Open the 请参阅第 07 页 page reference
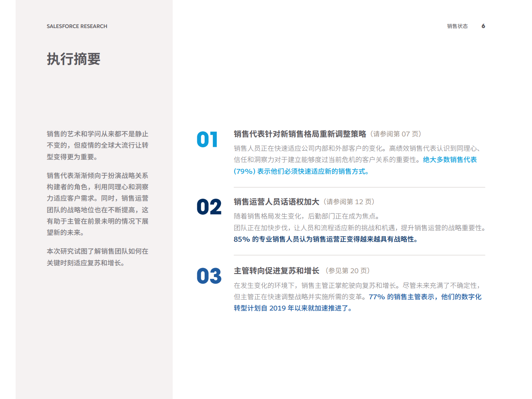 click(x=396, y=134)
